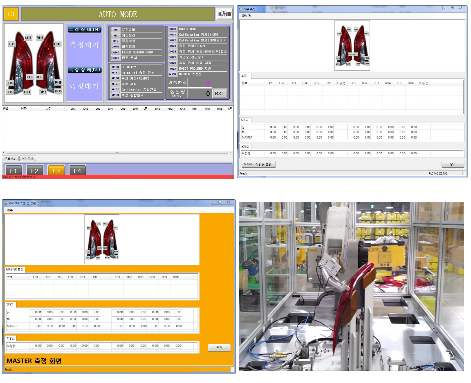
Task: Click bottom-left button in white measurement window
Action: 258,164
